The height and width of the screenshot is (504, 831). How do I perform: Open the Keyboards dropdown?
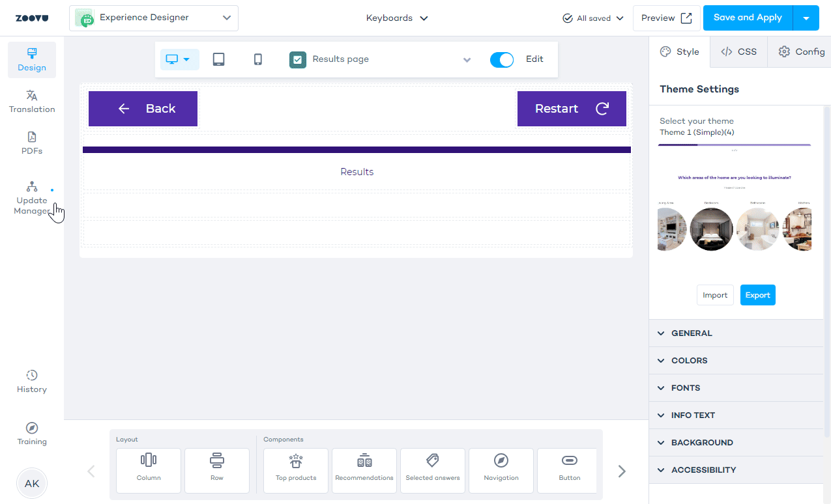coord(396,18)
